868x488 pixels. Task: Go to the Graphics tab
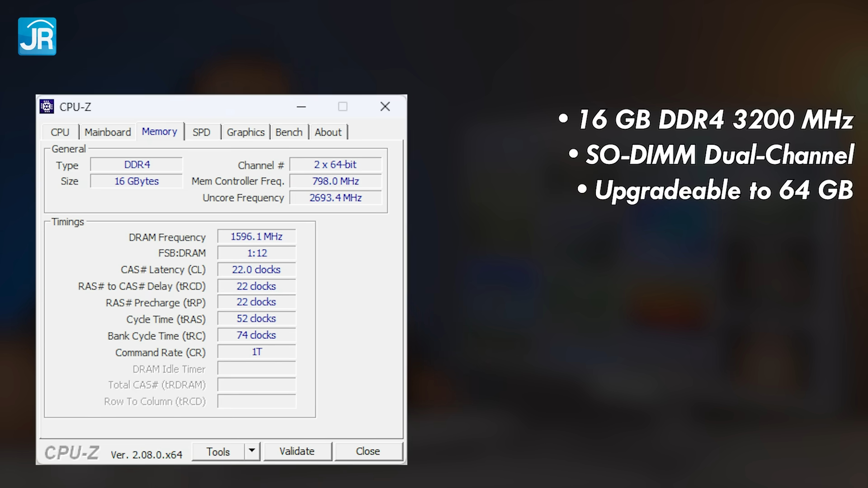(x=245, y=132)
